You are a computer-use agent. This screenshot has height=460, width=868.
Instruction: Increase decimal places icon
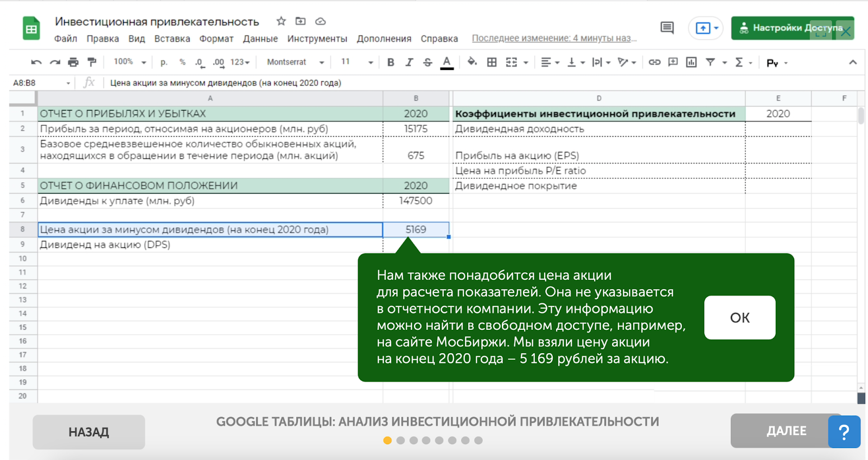219,62
